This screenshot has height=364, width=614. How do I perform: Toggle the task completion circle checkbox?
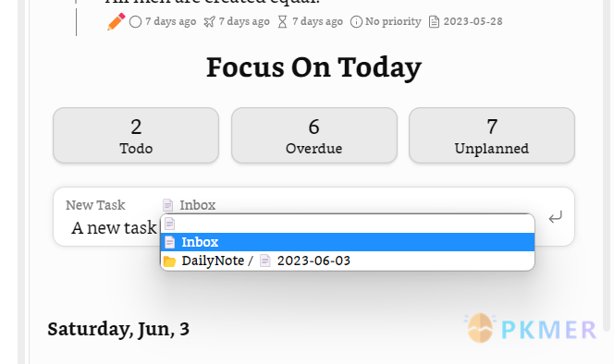pyautogui.click(x=136, y=22)
